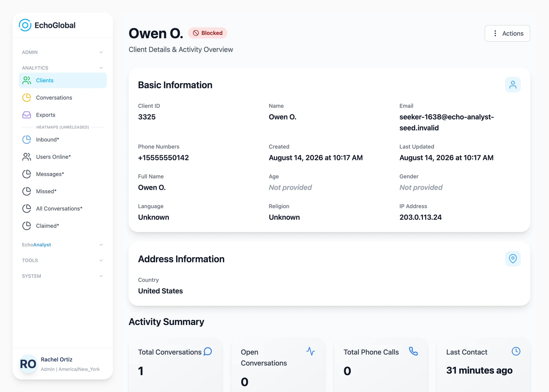The image size is (549, 392).
Task: Collapse the ADMIN sidebar section chevron
Action: 101,52
